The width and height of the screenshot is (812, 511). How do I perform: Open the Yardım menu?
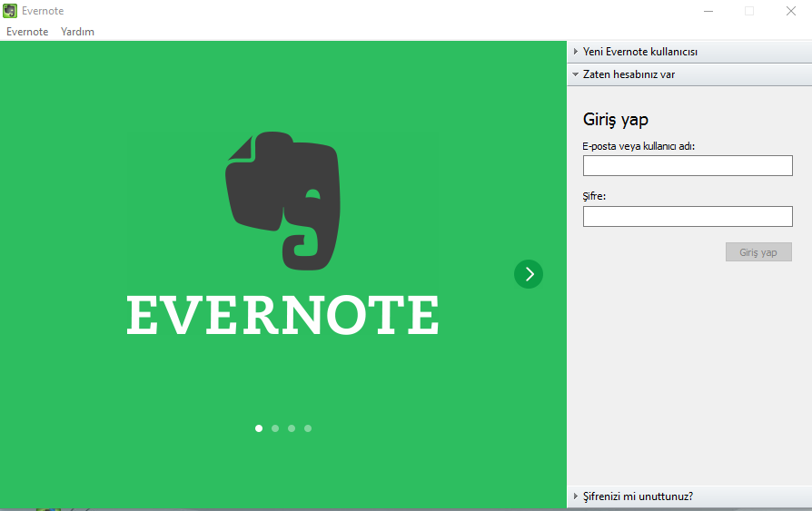click(x=78, y=32)
